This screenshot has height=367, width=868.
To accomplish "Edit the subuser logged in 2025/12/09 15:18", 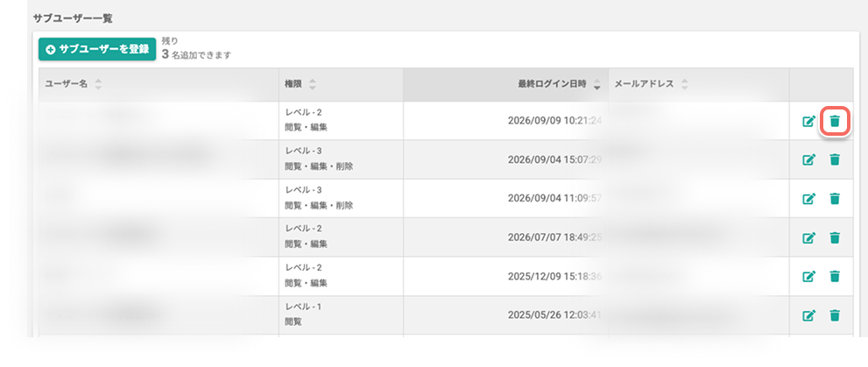I will click(x=808, y=276).
